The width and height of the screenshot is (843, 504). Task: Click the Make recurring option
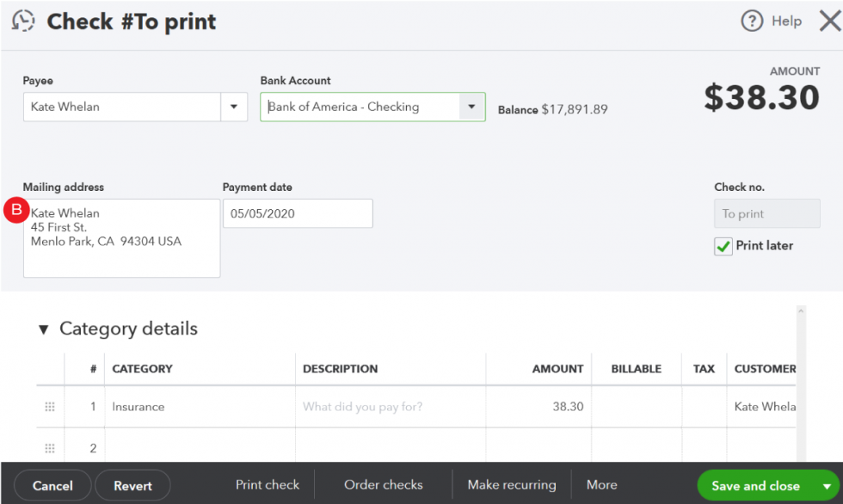pos(511,485)
